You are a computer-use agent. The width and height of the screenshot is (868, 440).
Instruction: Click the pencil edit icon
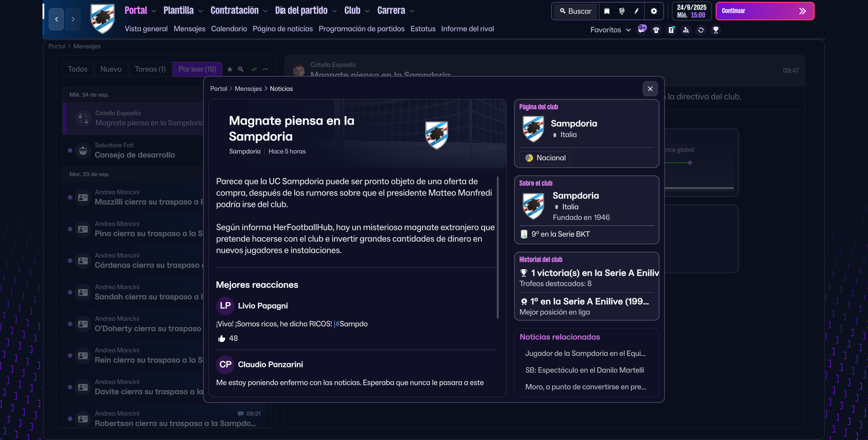[637, 11]
